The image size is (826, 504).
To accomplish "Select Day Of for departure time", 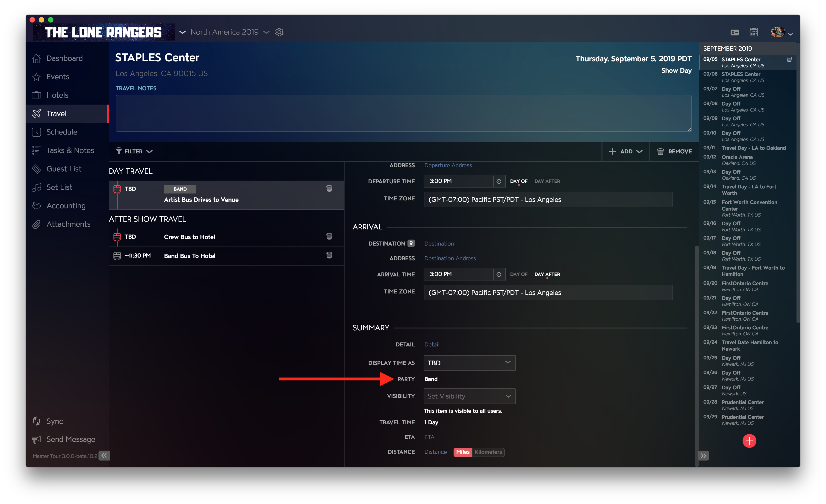I will tap(519, 181).
